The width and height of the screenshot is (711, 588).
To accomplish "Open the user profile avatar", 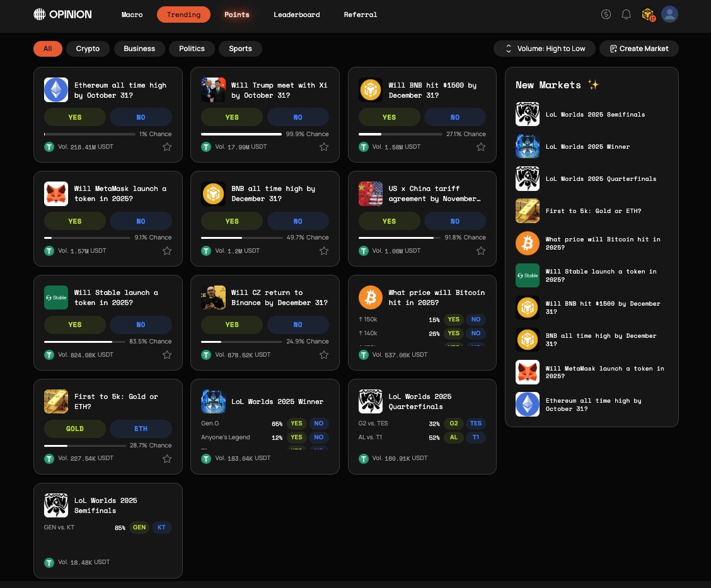I will (x=669, y=14).
